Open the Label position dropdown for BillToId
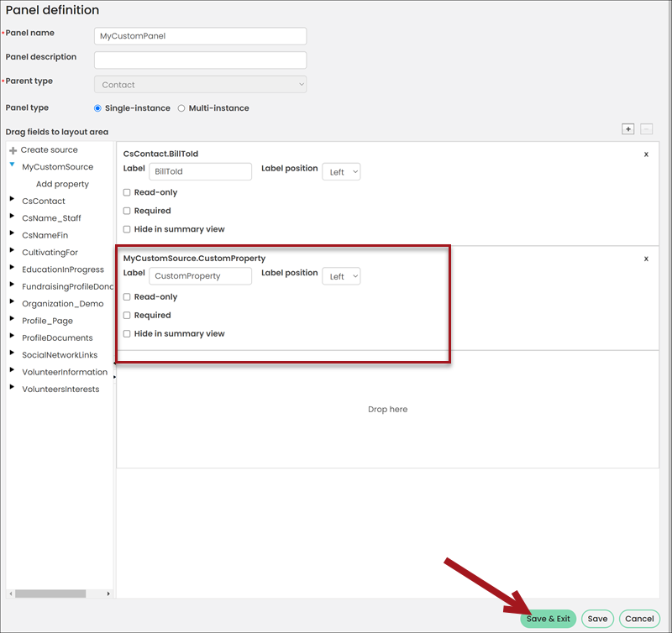The height and width of the screenshot is (633, 672). [341, 172]
